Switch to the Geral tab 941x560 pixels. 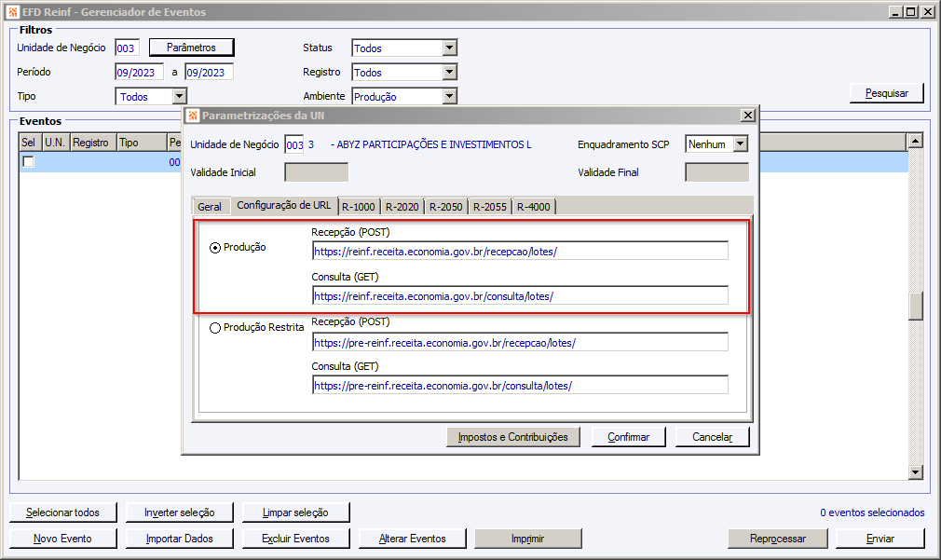pyautogui.click(x=210, y=207)
